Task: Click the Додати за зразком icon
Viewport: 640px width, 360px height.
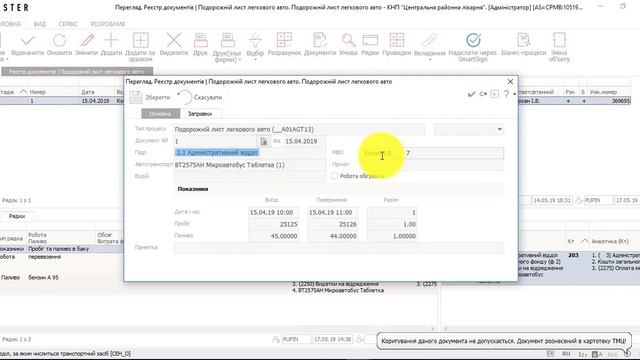Action: 140,40
